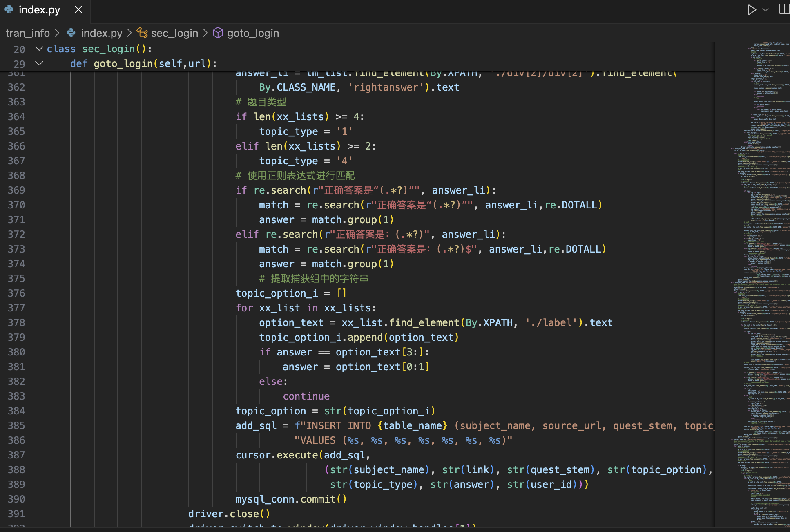Click the goto_login method breadcrumb

253,33
